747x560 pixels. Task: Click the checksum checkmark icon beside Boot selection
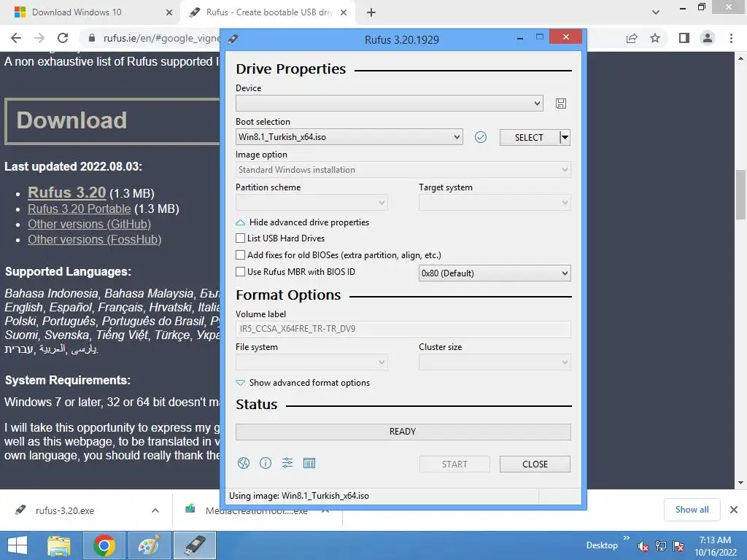pyautogui.click(x=481, y=137)
